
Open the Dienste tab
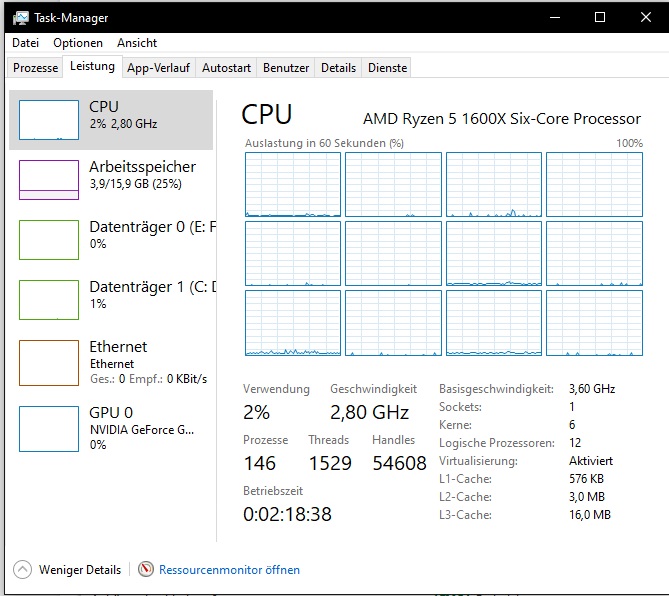[387, 68]
